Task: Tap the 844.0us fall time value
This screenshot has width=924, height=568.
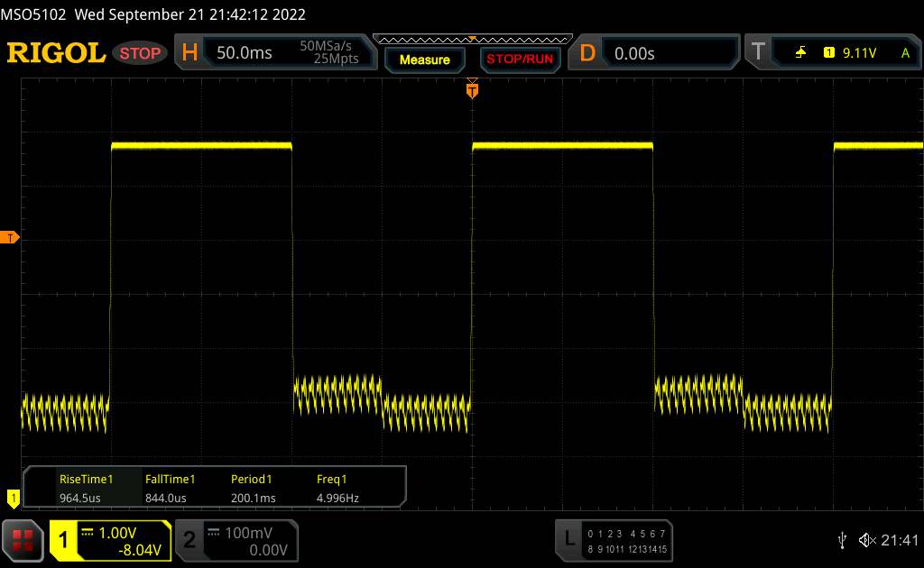Action: click(166, 498)
